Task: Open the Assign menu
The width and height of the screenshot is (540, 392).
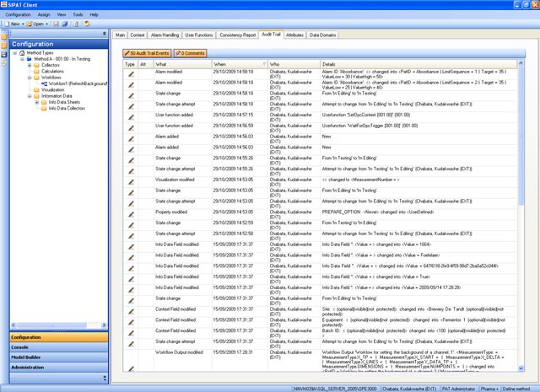Action: click(x=44, y=14)
